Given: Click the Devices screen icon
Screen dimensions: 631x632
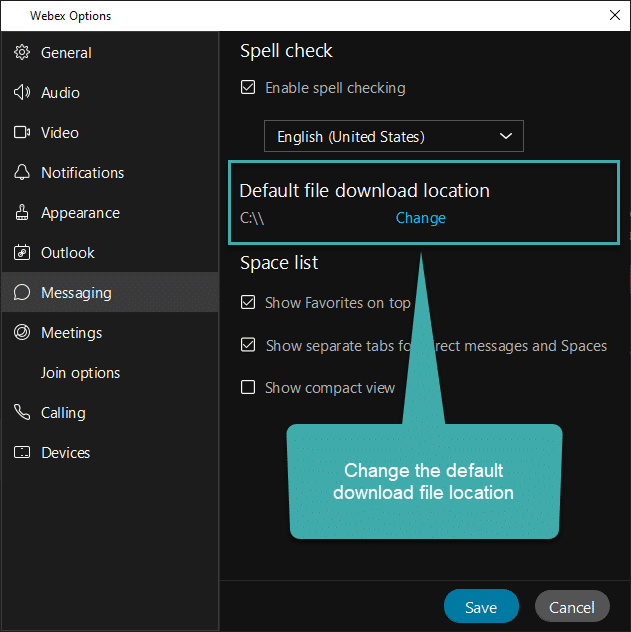Looking at the screenshot, I should (22, 452).
